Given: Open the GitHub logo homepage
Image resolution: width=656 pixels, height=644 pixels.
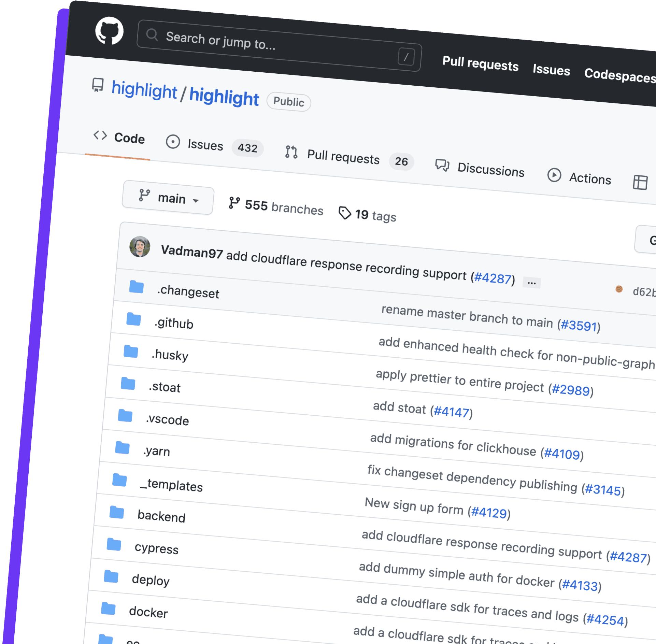Looking at the screenshot, I should point(109,31).
